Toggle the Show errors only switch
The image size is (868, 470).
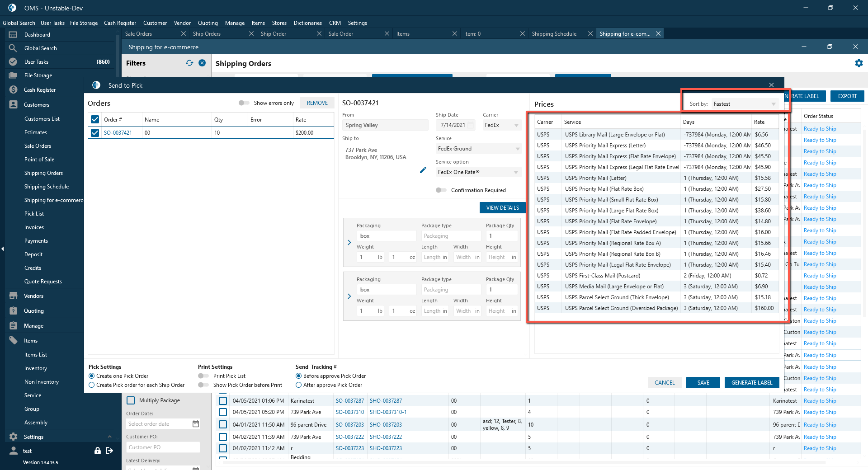(x=244, y=103)
